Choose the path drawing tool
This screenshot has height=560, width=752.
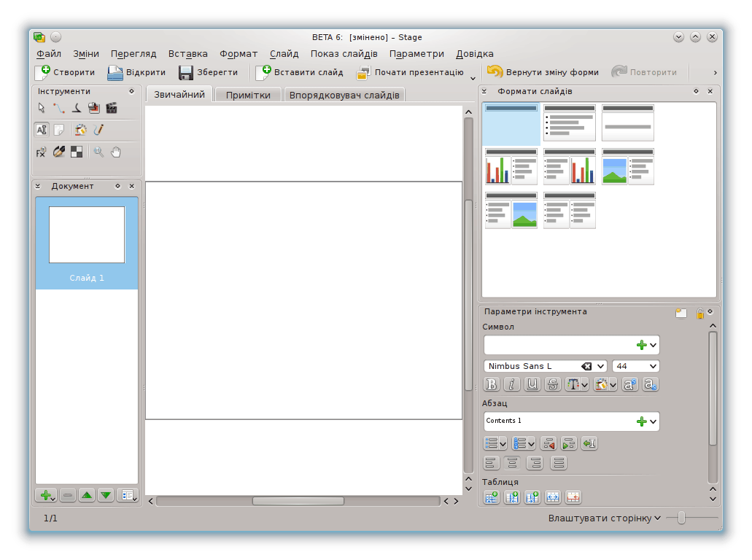click(59, 108)
